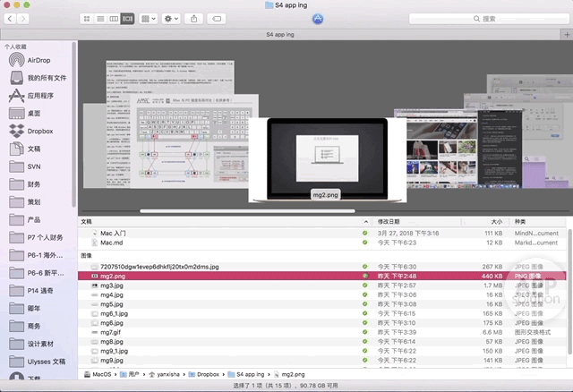
Task: Click the Share toolbar button
Action: click(194, 18)
